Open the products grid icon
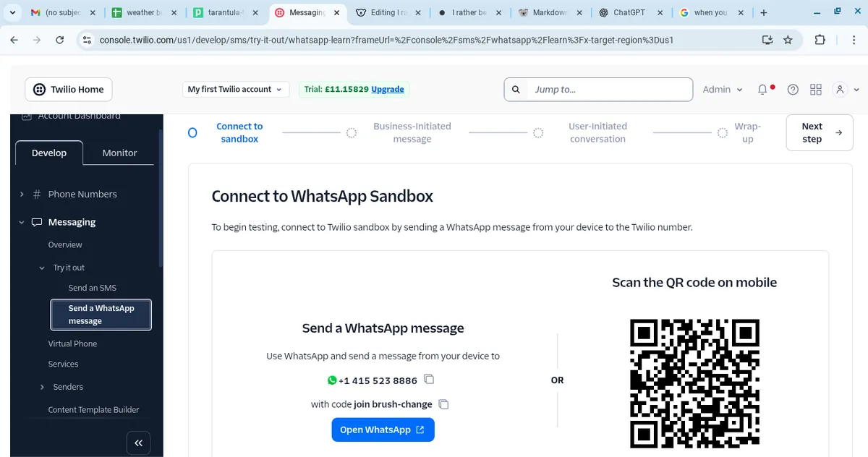 tap(816, 90)
